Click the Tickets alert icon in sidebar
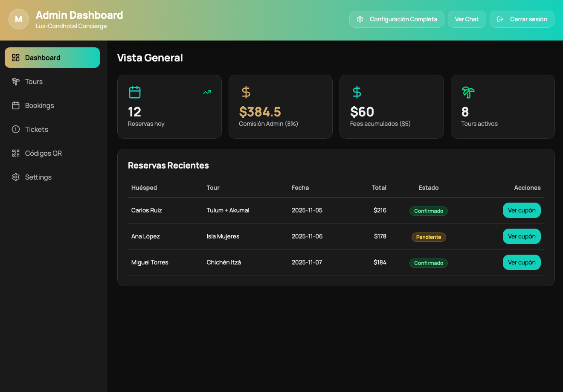The image size is (563, 392). 16,129
